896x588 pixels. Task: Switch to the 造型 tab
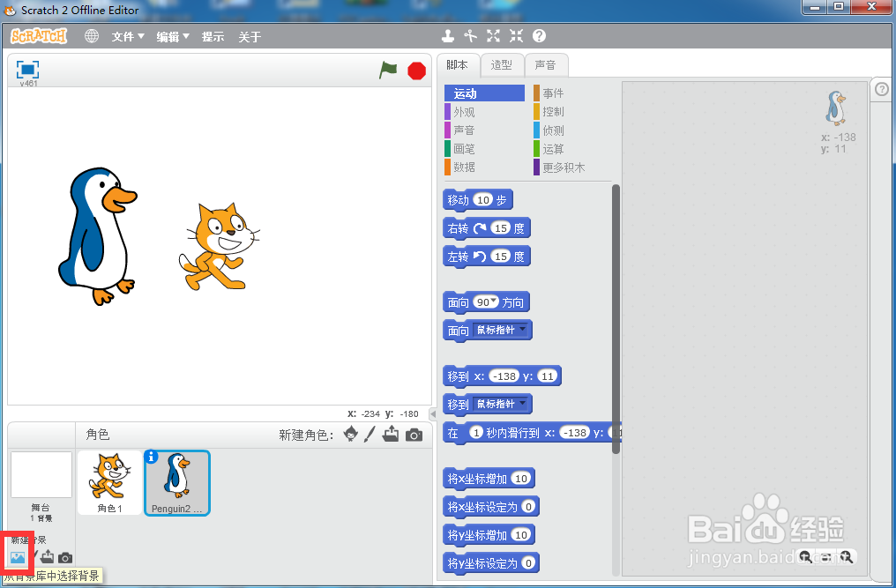point(501,64)
